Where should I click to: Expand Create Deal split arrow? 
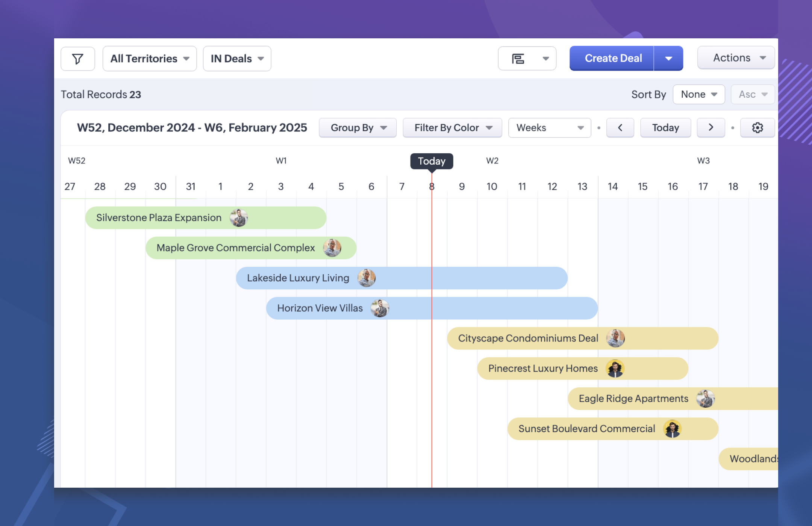click(668, 58)
